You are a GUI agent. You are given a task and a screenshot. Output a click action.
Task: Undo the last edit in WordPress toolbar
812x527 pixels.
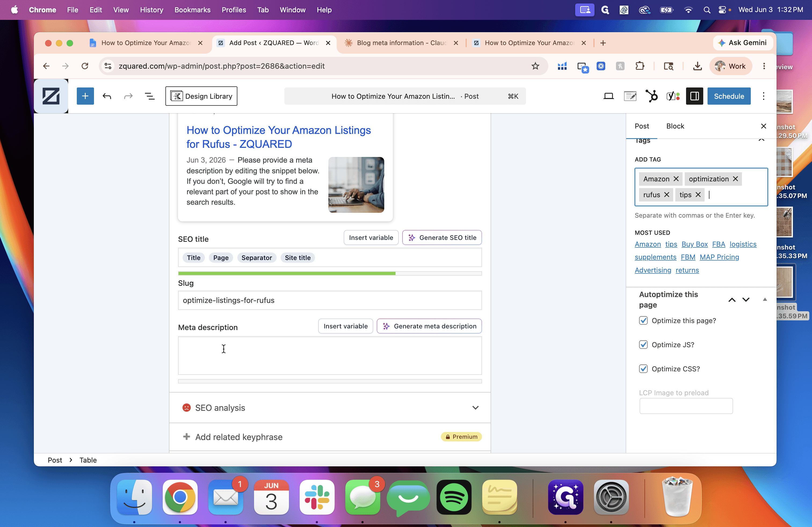coord(107,96)
